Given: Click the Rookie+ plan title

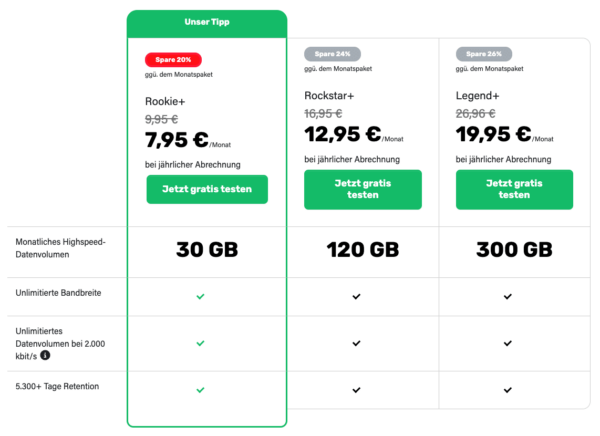Looking at the screenshot, I should [x=166, y=100].
